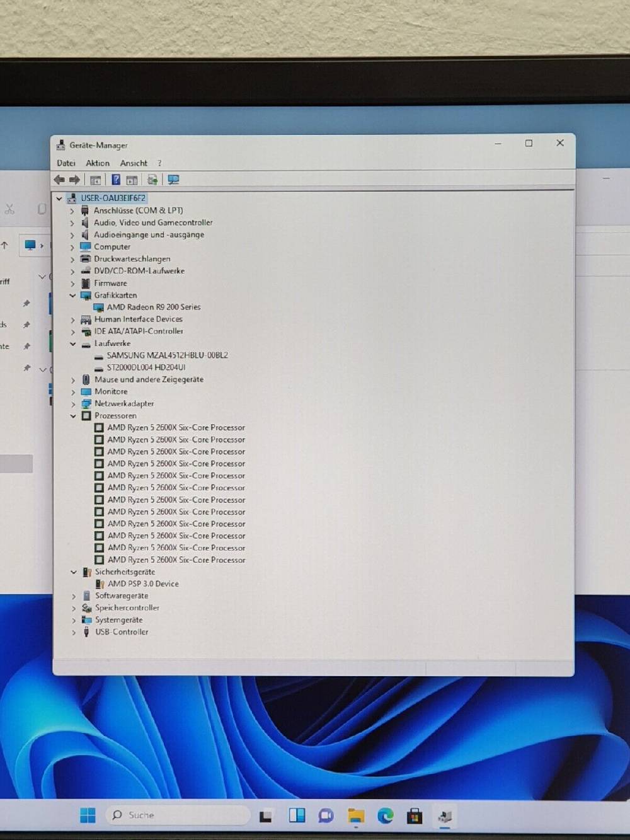
Task: Expand the Speichercontroller category
Action: [74, 608]
